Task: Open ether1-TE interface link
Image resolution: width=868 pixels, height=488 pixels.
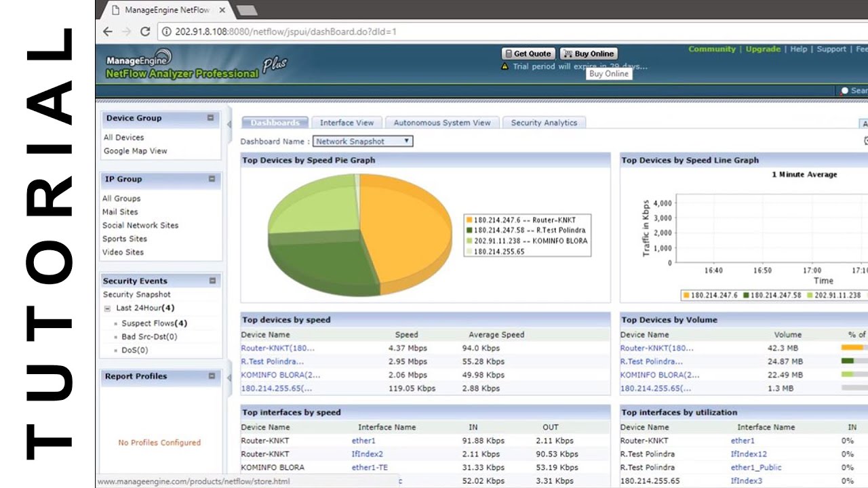Action: click(x=370, y=468)
